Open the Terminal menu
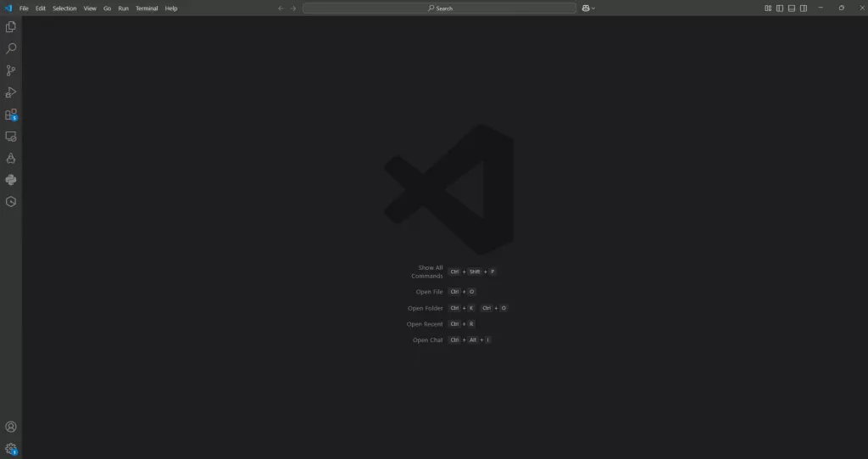 [147, 8]
